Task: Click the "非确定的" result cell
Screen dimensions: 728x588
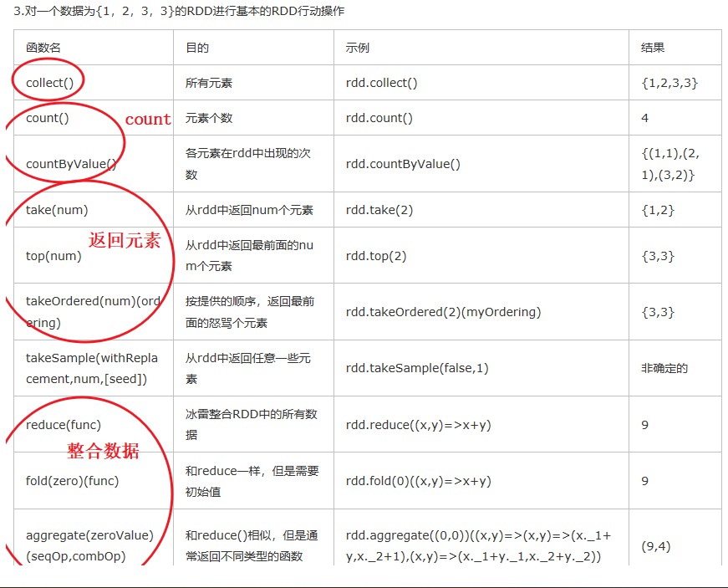Action: 664,368
